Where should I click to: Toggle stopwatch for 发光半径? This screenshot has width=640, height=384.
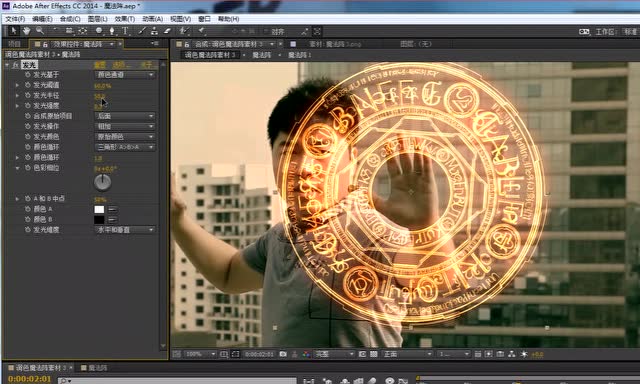tap(28, 95)
